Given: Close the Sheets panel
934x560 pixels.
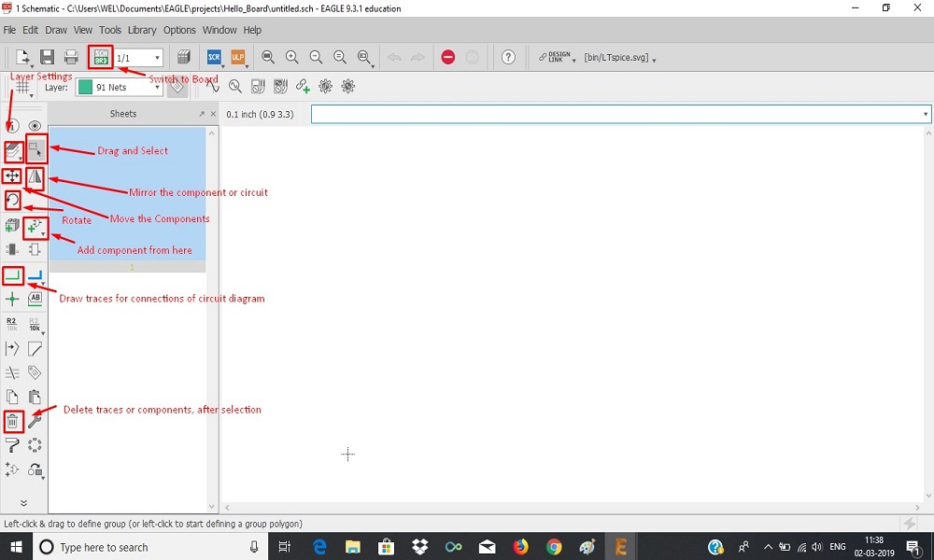Looking at the screenshot, I should tap(213, 114).
